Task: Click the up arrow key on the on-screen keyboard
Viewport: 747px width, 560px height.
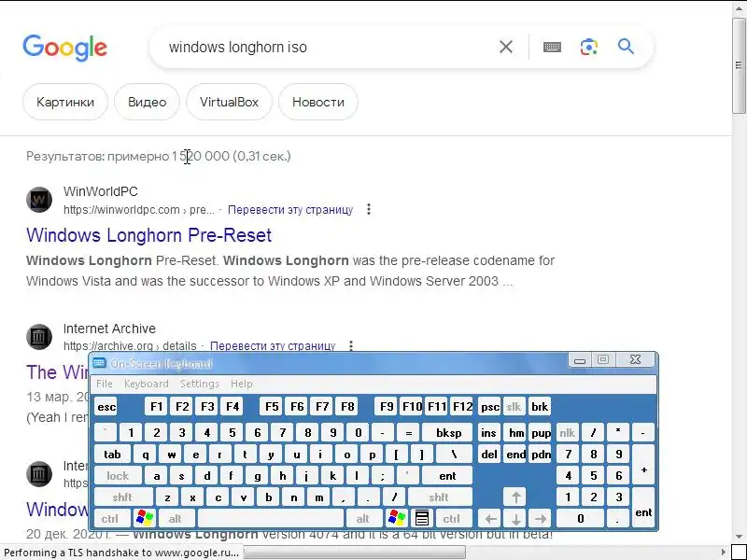Action: pyautogui.click(x=515, y=497)
